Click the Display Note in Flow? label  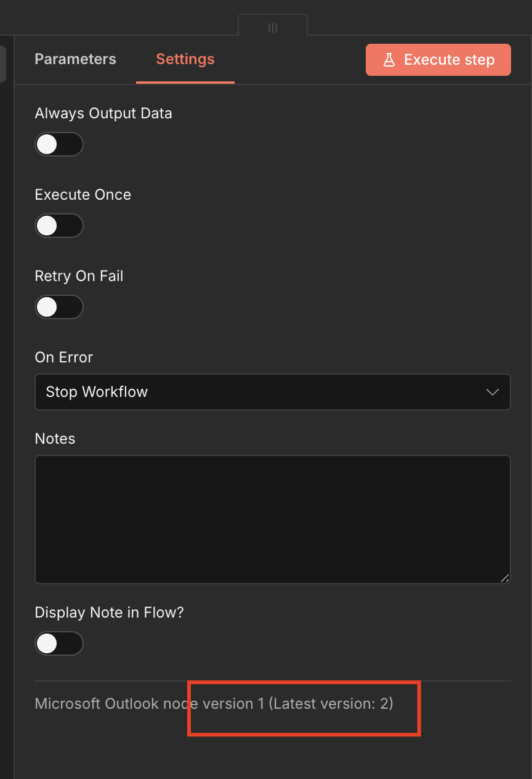(x=110, y=613)
